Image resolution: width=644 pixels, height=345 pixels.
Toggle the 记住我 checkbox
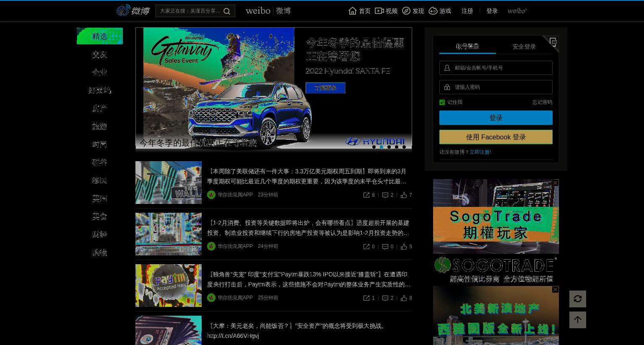tap(442, 102)
